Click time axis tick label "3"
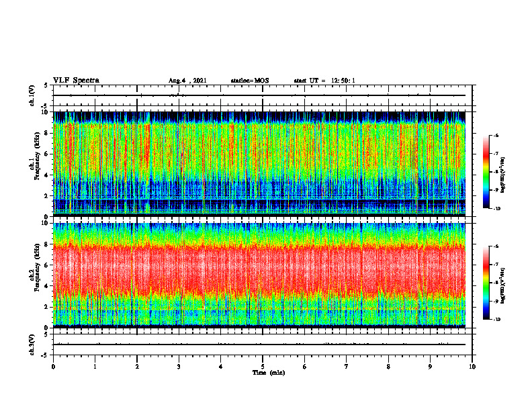Image resolution: width=532 pixels, height=411 pixels. (179, 367)
